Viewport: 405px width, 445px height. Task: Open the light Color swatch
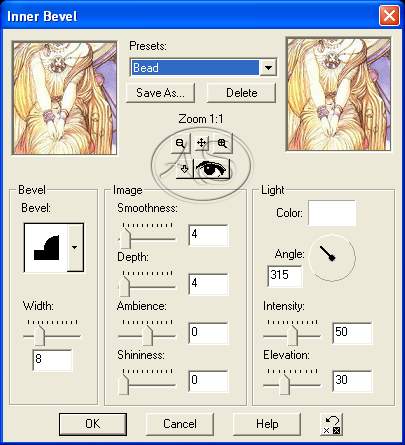(x=332, y=213)
